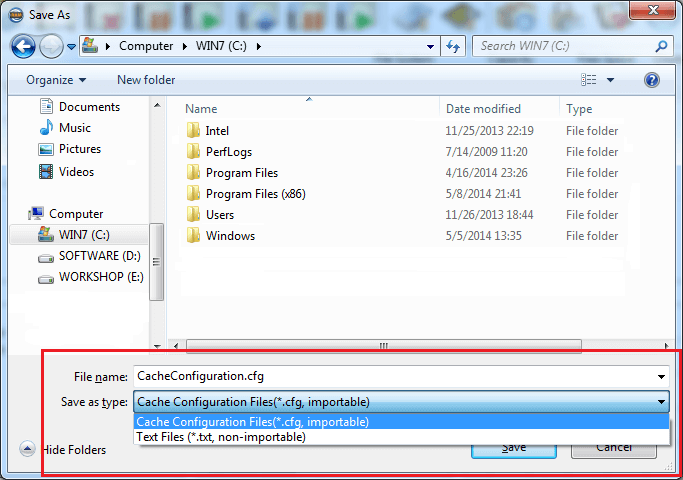Sort by the Date modified column
Screen dimensions: 683x480
pyautogui.click(x=483, y=108)
